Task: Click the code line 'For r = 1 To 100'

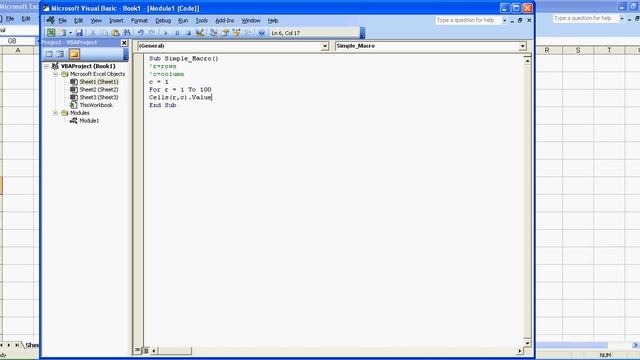Action: pos(180,90)
